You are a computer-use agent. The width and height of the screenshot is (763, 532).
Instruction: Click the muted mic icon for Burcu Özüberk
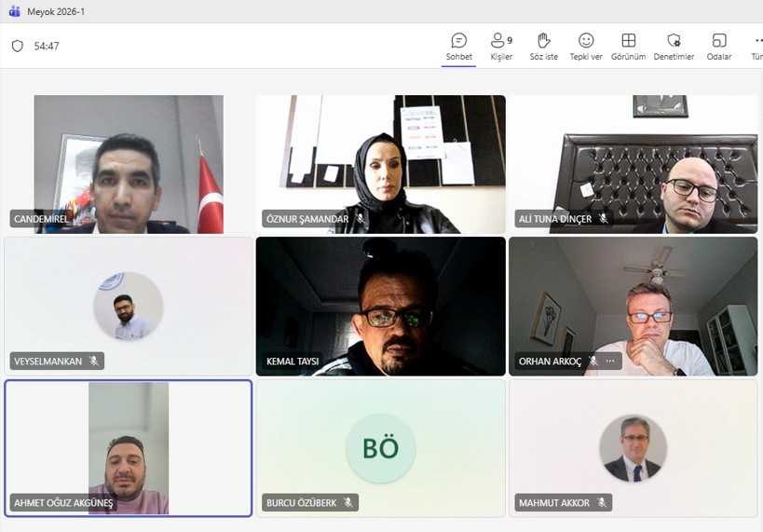(x=348, y=502)
